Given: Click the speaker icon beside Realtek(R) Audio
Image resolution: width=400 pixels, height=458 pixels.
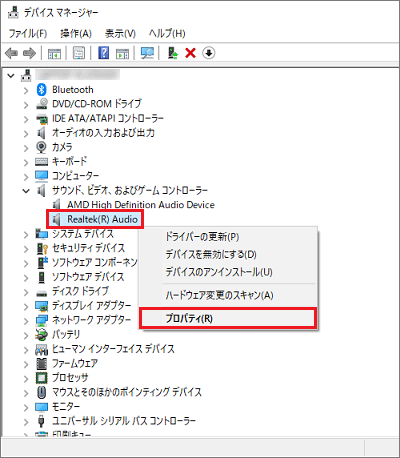Looking at the screenshot, I should [57, 219].
